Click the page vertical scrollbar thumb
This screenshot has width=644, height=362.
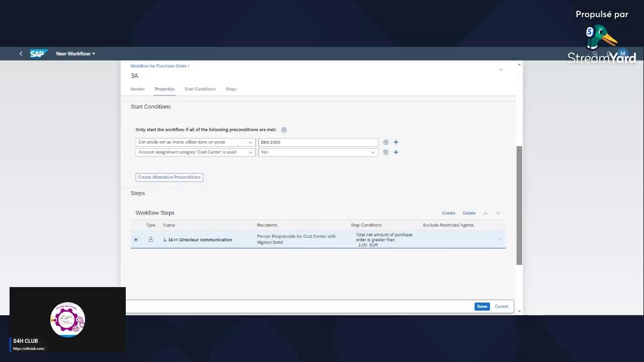(519, 205)
